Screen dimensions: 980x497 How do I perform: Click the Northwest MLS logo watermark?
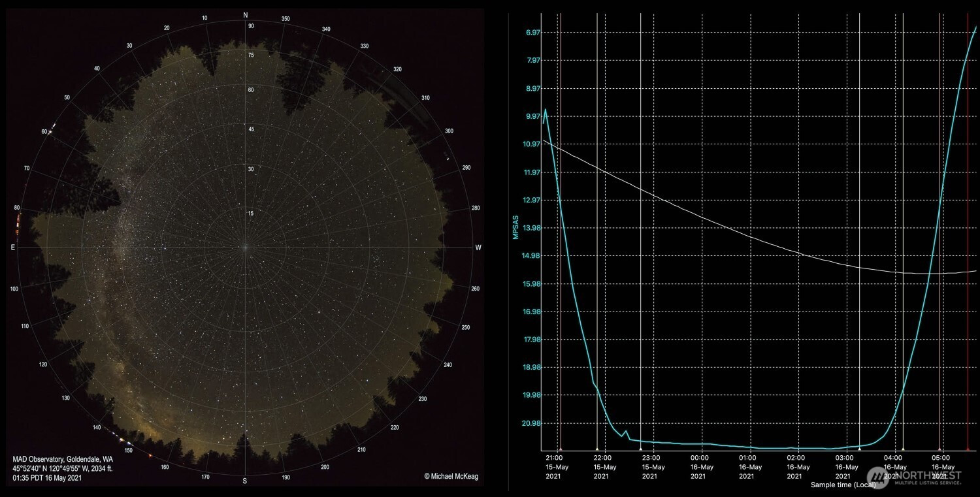click(913, 478)
